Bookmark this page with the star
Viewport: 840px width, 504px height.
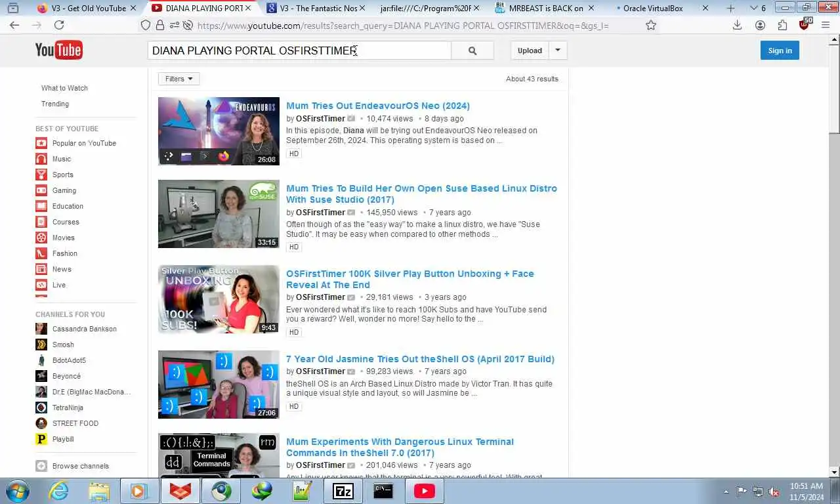coord(651,25)
